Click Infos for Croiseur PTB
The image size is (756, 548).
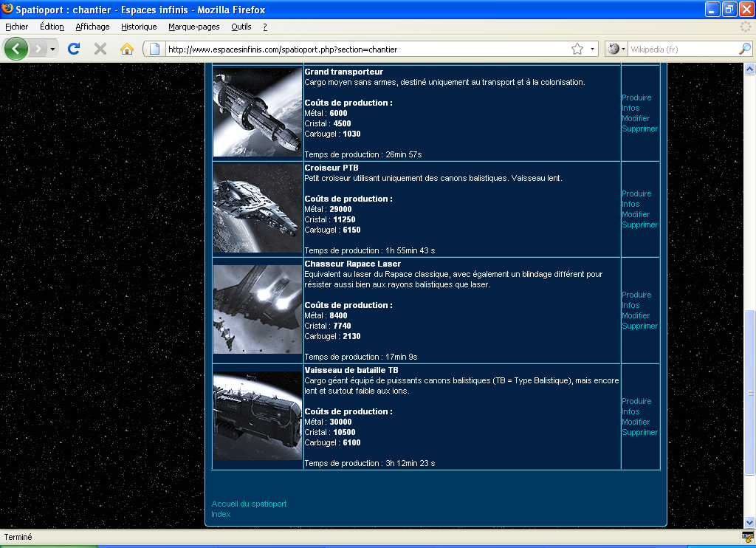pyautogui.click(x=630, y=204)
